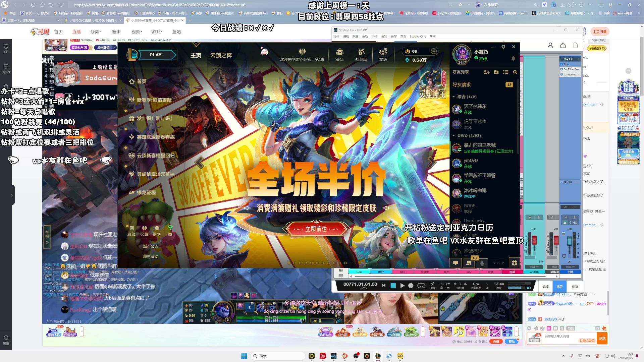Click the 立即前往 banner button

point(316,229)
